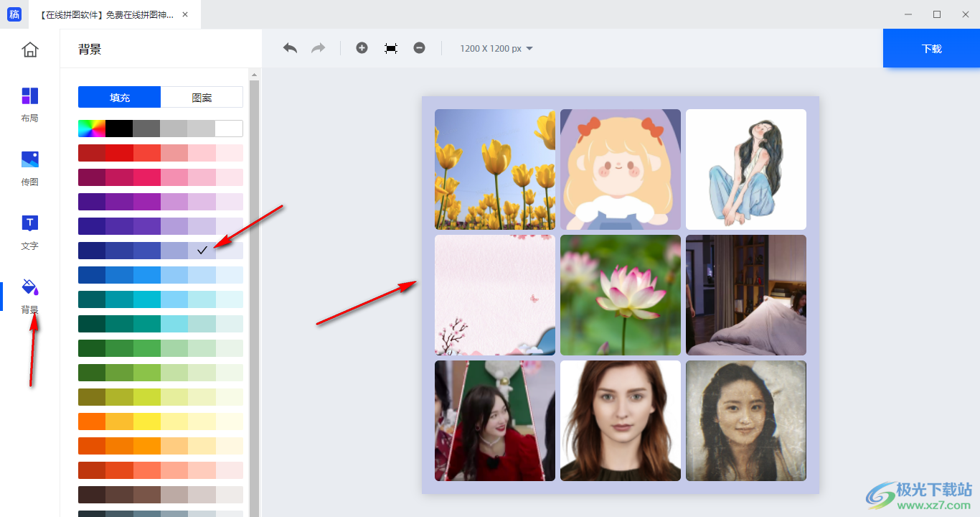
Task: Zoom in with the plus icon
Action: point(362,48)
